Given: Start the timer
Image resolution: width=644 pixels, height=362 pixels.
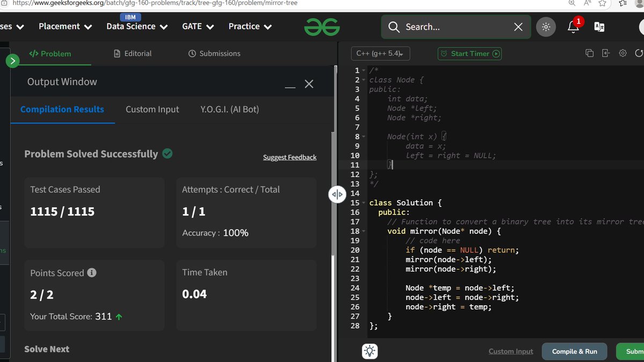Looking at the screenshot, I should click(x=470, y=54).
